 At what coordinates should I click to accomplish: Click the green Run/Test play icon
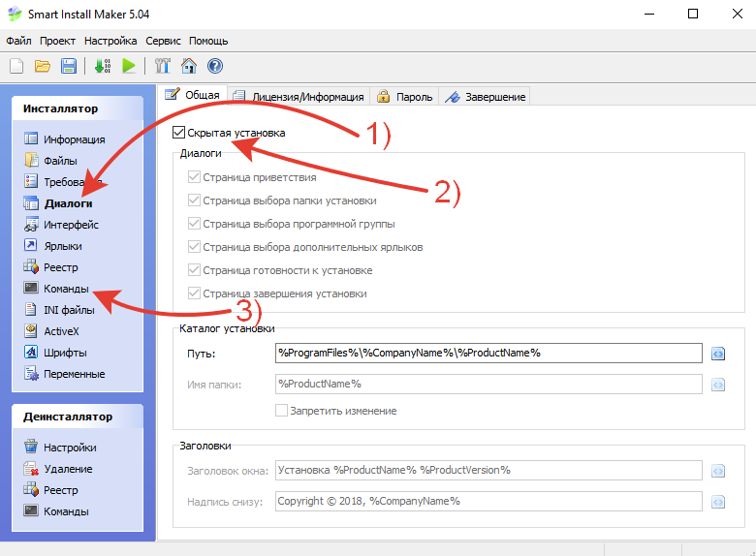click(x=129, y=66)
